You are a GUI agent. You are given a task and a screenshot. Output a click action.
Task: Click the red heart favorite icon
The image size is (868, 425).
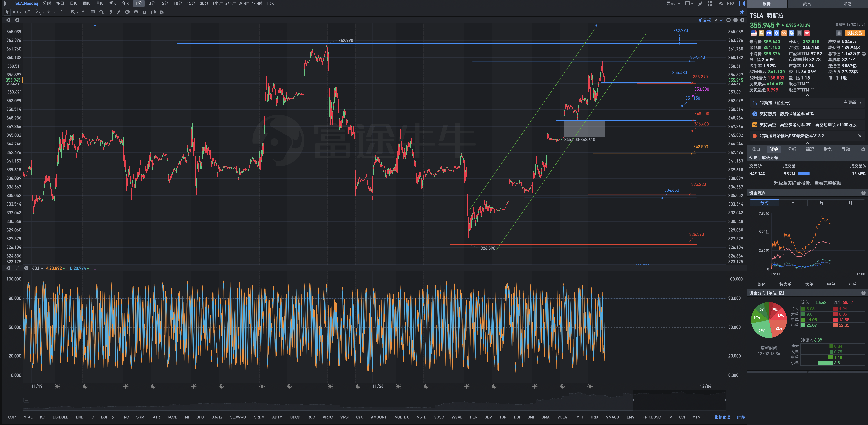[x=807, y=33]
